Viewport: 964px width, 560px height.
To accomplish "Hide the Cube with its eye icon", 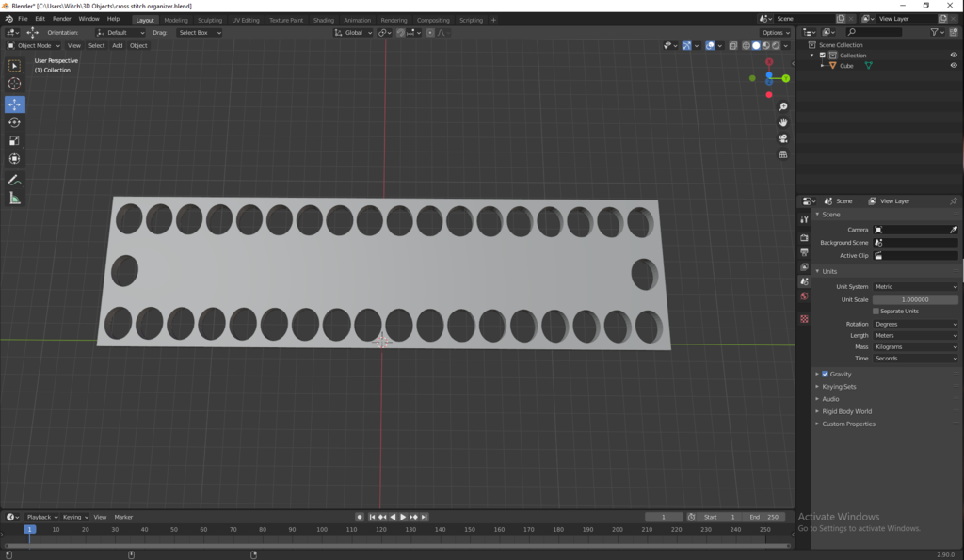I will coord(954,65).
